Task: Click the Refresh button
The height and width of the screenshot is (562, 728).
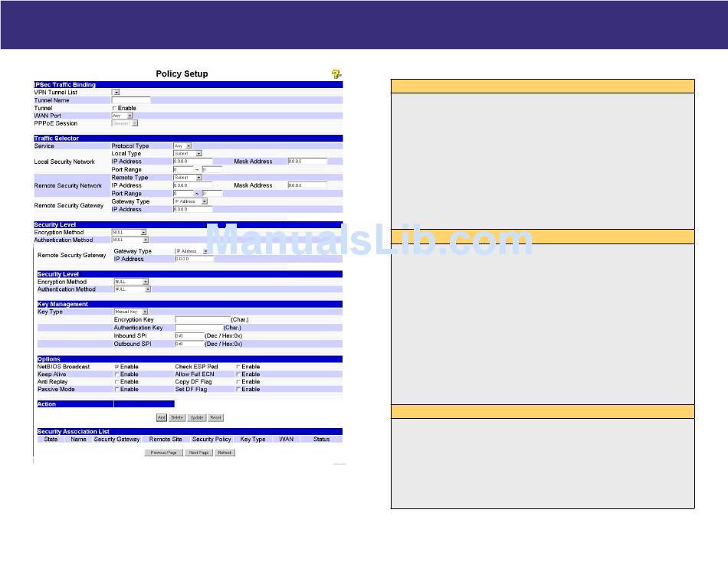Action: click(225, 453)
